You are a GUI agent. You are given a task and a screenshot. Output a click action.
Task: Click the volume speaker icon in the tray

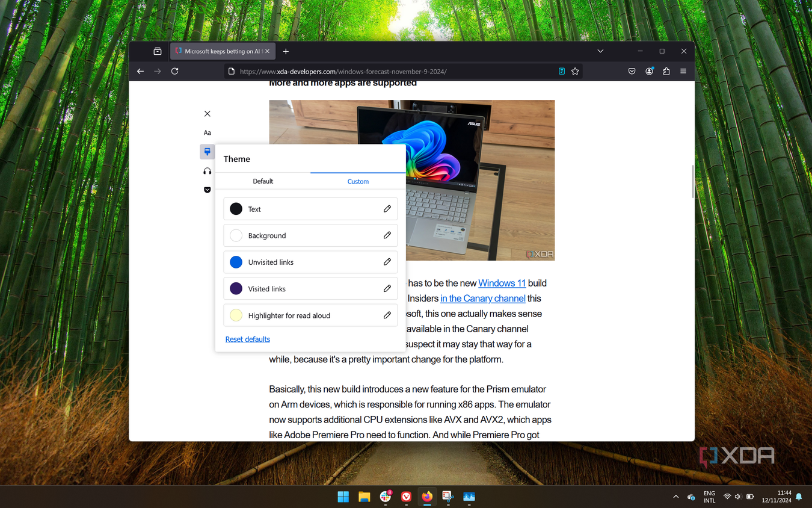pyautogui.click(x=738, y=497)
